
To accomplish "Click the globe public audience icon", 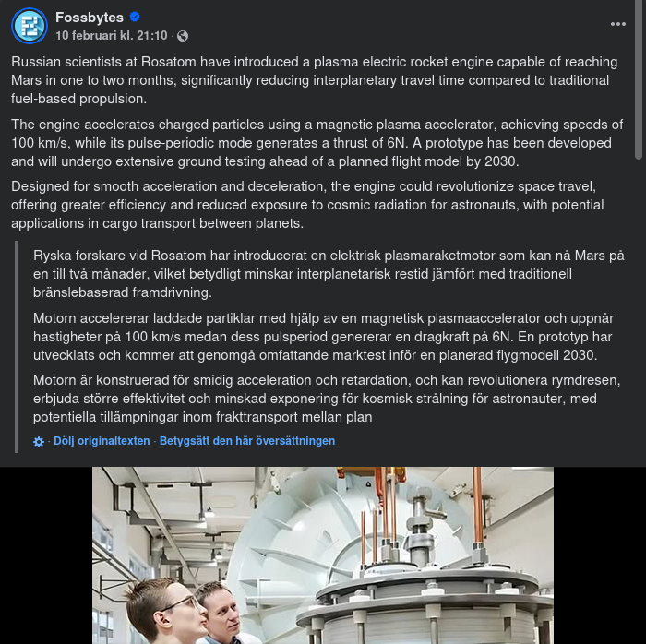I will tap(183, 36).
